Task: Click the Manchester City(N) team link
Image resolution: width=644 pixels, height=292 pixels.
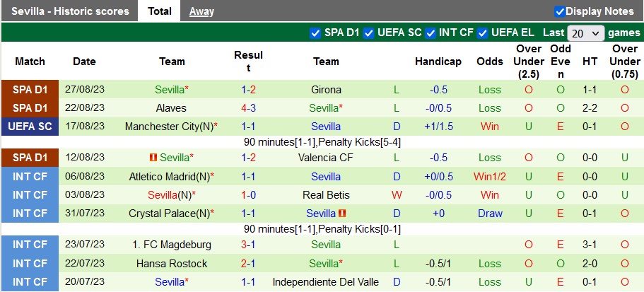Action: pyautogui.click(x=170, y=127)
